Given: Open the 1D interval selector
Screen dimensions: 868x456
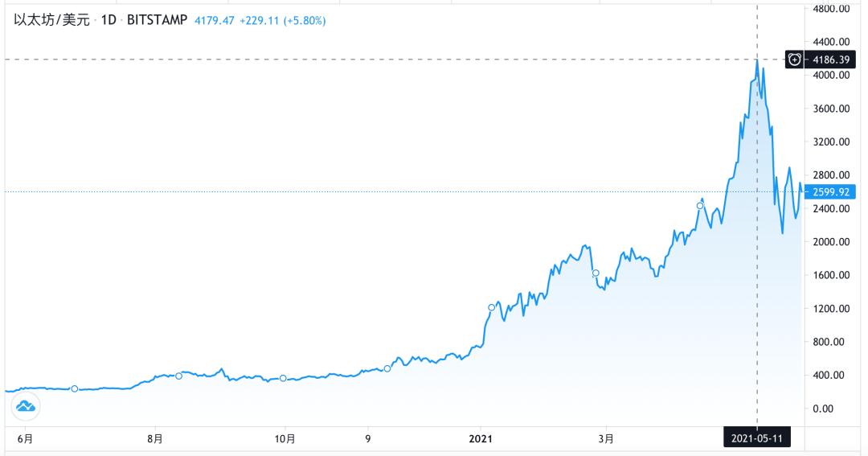Looking at the screenshot, I should click(109, 20).
